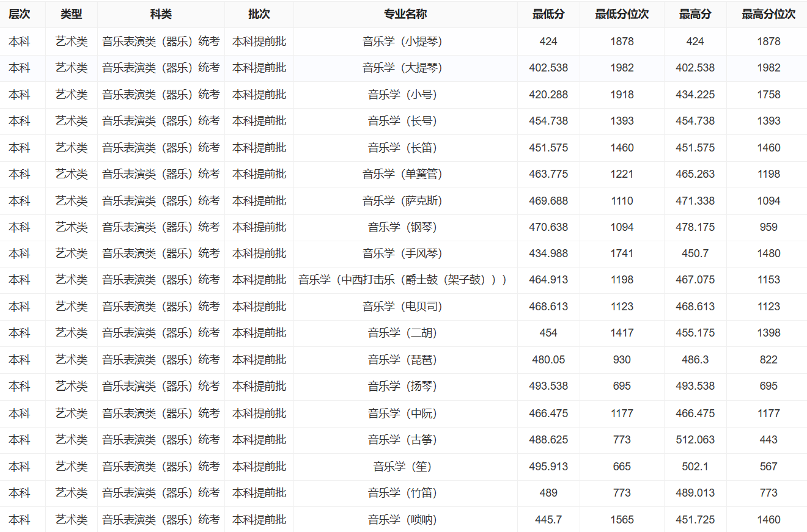Click the 专业名称 column header

[x=405, y=14]
